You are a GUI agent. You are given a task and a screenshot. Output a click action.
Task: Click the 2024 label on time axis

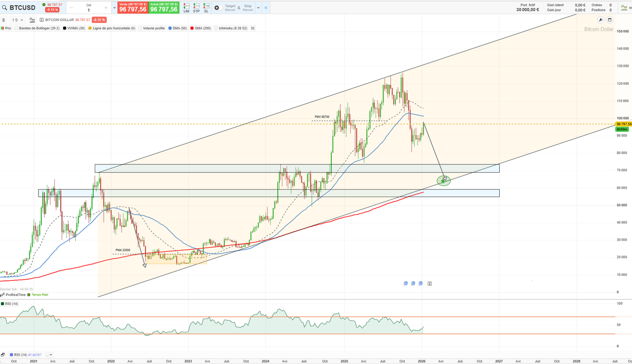click(265, 361)
